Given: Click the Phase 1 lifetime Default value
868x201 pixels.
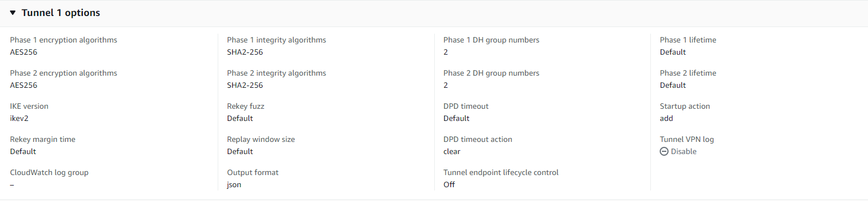Looking at the screenshot, I should pos(673,52).
